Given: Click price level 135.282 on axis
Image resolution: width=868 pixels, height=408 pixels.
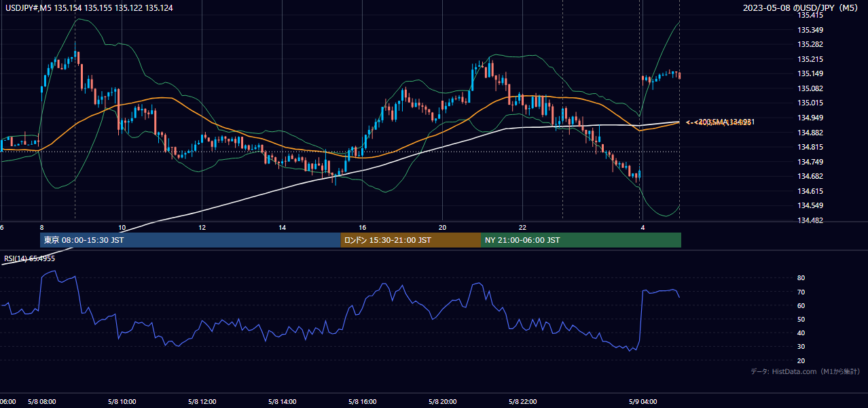Looking at the screenshot, I should pyautogui.click(x=810, y=44).
